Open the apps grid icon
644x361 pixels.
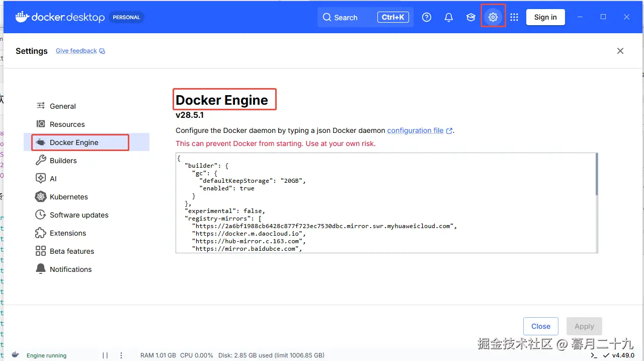click(x=514, y=17)
